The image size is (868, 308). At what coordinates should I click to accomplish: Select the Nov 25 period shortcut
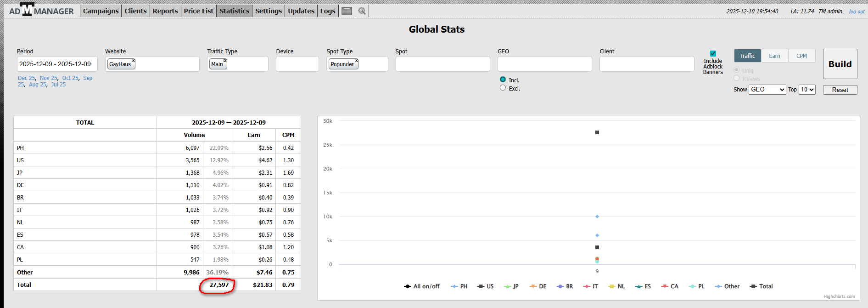click(49, 78)
